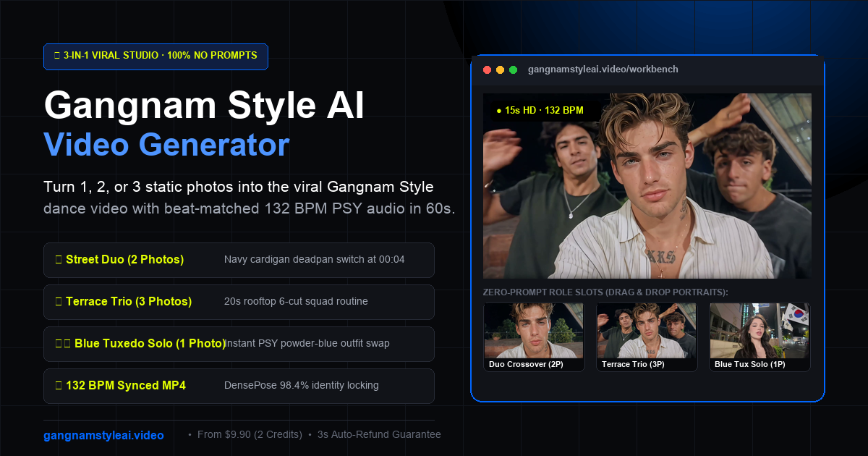This screenshot has height=456, width=868.
Task: Click the gangnamstyleai.video/workbench address text
Action: click(603, 69)
